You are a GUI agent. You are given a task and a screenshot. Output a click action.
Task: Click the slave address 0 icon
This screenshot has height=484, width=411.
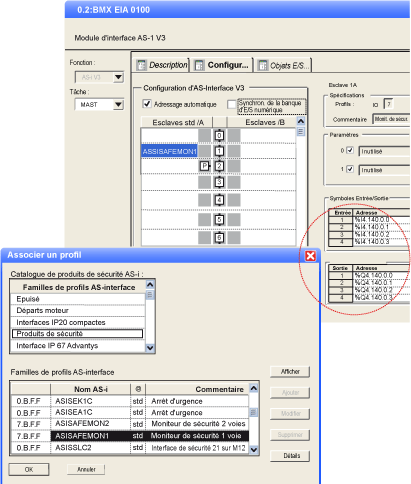(x=219, y=136)
